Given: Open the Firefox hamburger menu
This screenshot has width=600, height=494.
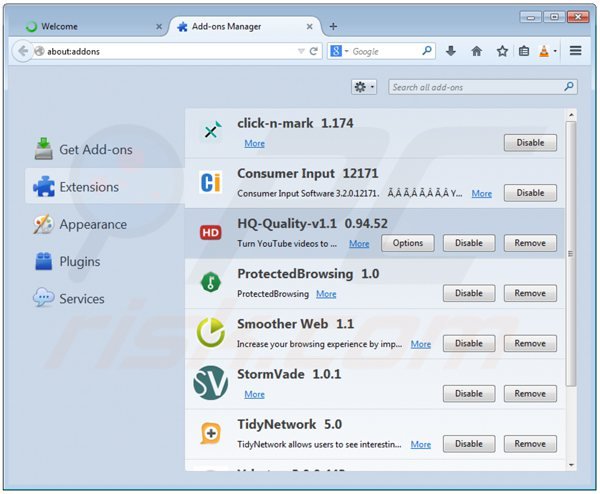Looking at the screenshot, I should click(x=576, y=51).
